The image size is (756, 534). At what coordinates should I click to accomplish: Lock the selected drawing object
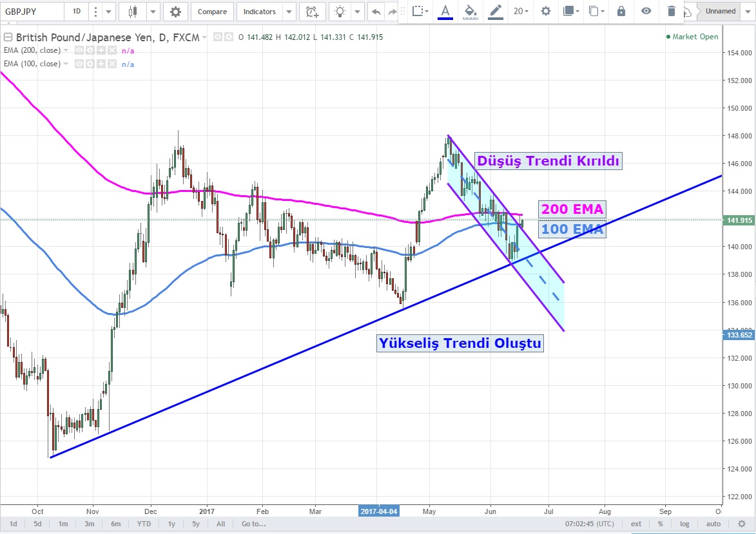(621, 11)
